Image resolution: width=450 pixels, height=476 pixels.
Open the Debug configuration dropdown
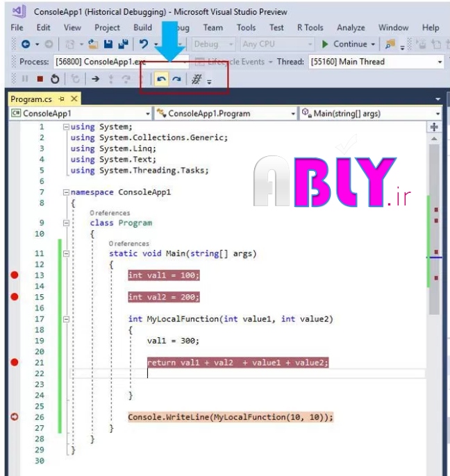tap(213, 44)
